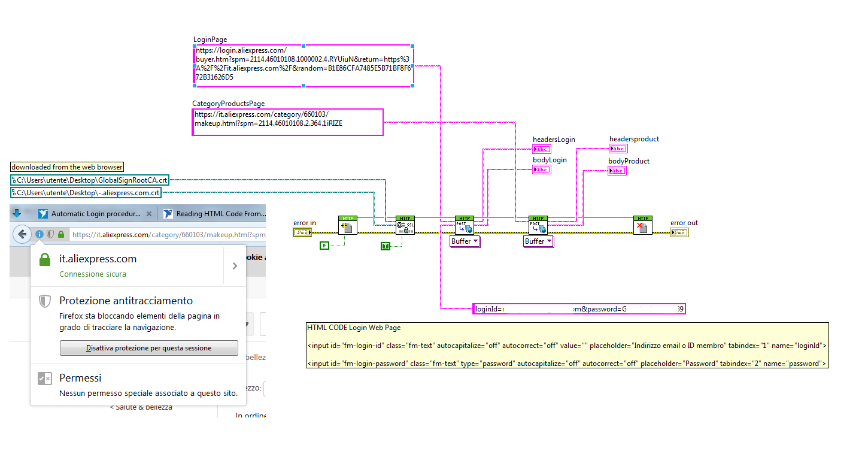
Task: Click the Salute & bellezza breadcrumb link
Action: [x=141, y=407]
